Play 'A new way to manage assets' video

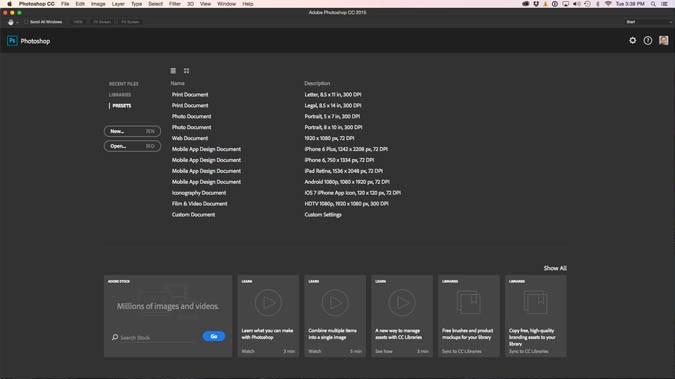point(402,303)
